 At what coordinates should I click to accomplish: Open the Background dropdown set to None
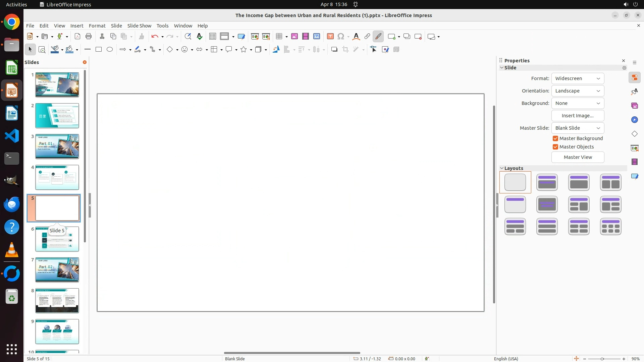pos(578,103)
